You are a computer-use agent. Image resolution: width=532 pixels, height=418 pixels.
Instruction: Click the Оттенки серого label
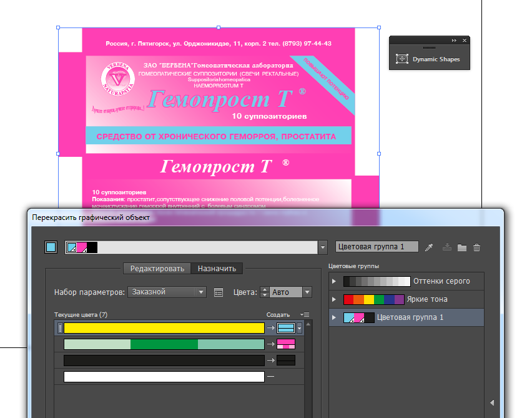(441, 281)
